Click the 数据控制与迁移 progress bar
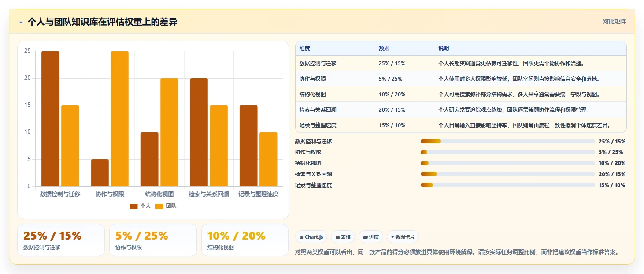644x274 pixels. pyautogui.click(x=507, y=141)
